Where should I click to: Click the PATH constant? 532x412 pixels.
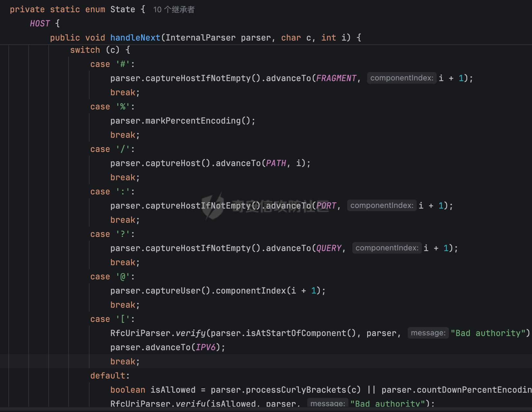276,163
